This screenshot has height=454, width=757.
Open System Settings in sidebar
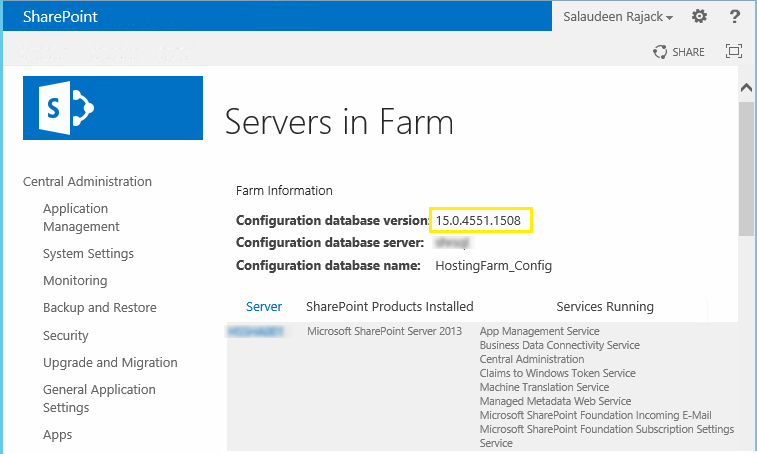click(x=88, y=254)
